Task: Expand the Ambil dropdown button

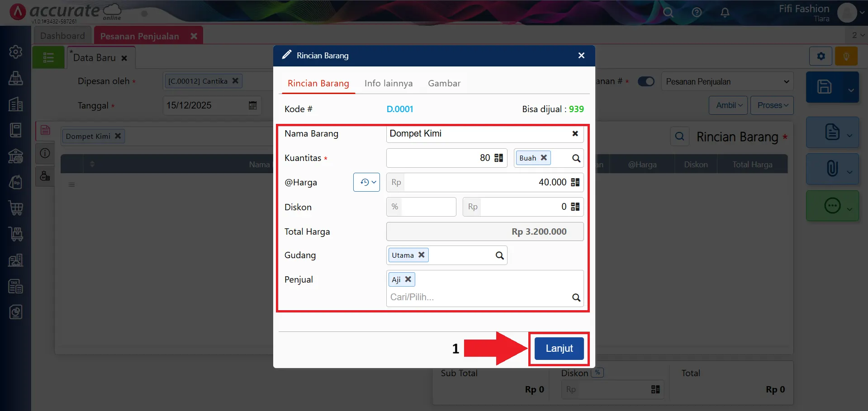Action: pos(728,105)
